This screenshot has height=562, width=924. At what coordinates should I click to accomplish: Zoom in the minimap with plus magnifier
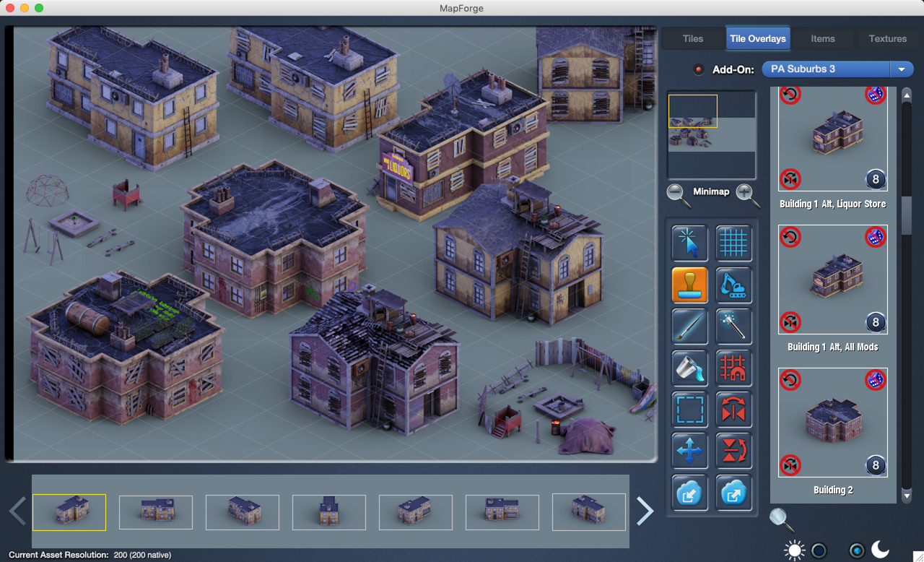click(x=746, y=193)
